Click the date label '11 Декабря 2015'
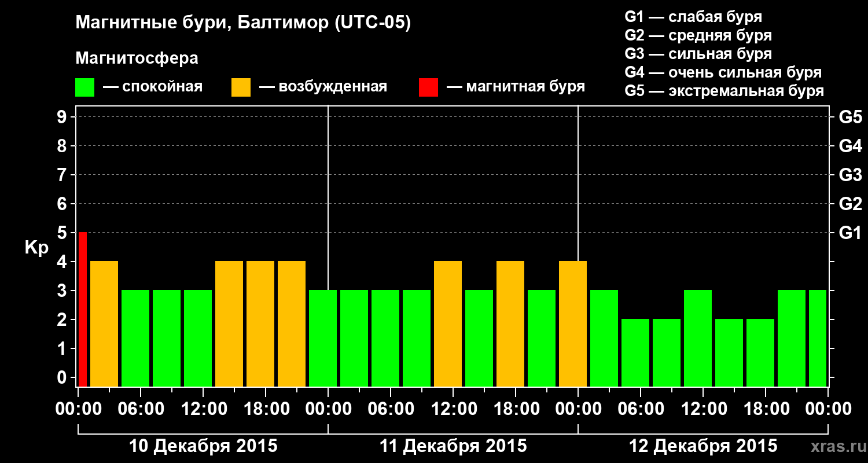Screen dimensions: 868x463 click(x=453, y=446)
